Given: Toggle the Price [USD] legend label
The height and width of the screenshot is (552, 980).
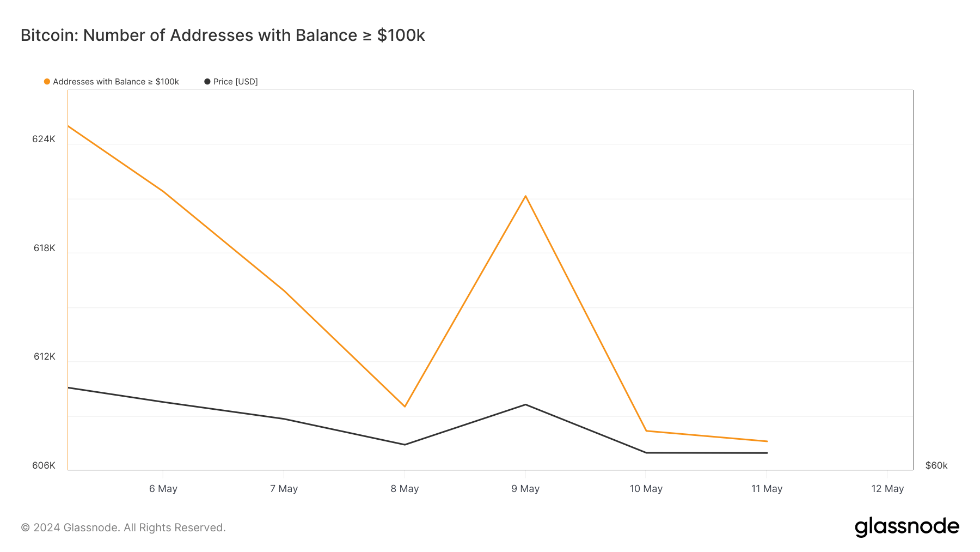Looking at the screenshot, I should [x=235, y=82].
